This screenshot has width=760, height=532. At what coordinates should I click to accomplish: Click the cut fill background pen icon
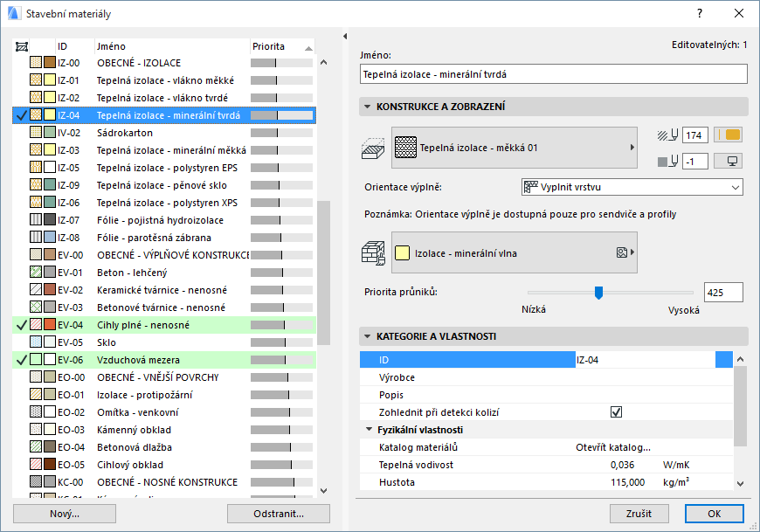tap(667, 162)
